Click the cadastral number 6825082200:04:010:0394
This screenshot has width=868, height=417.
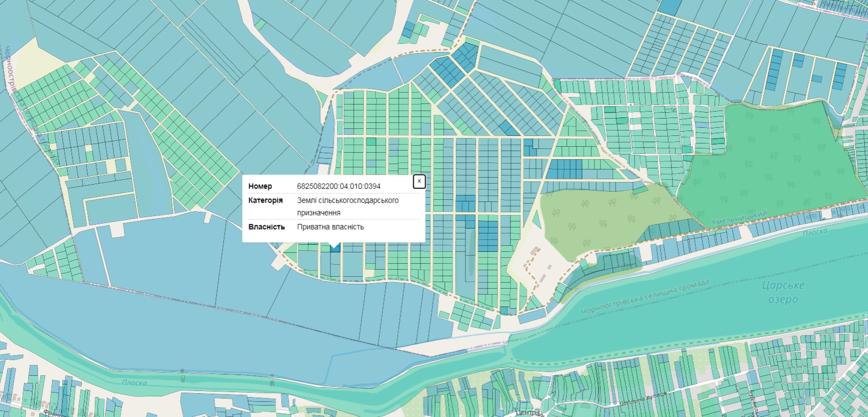click(339, 186)
